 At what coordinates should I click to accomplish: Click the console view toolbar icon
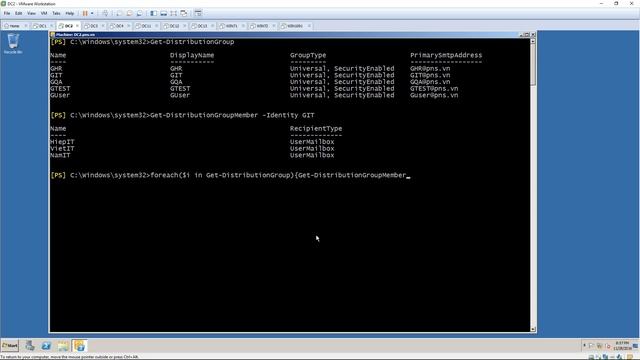[198, 13]
